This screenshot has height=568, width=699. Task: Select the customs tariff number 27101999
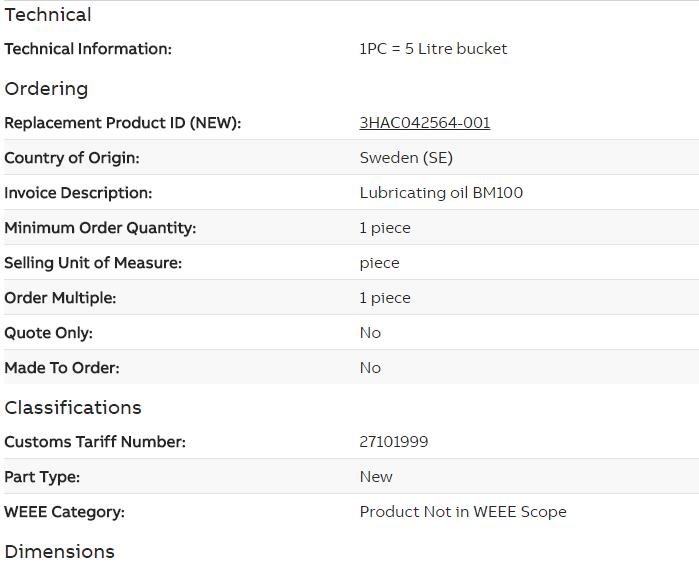point(394,442)
